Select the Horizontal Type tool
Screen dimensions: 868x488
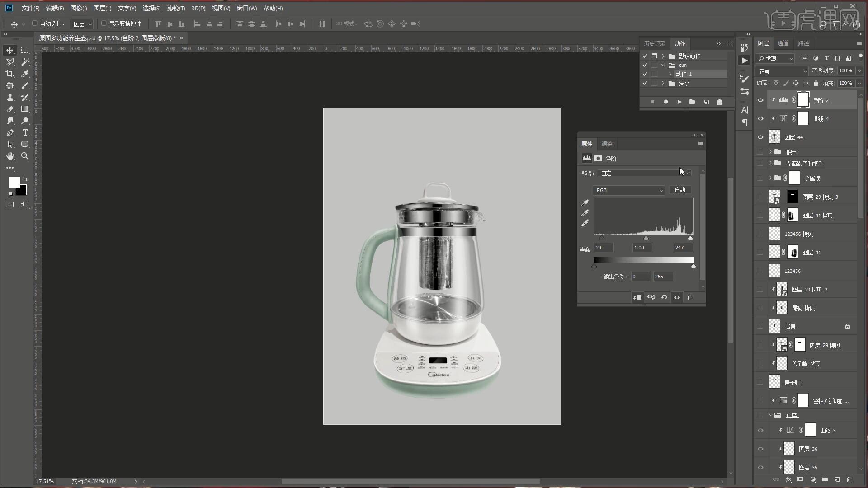coord(25,132)
